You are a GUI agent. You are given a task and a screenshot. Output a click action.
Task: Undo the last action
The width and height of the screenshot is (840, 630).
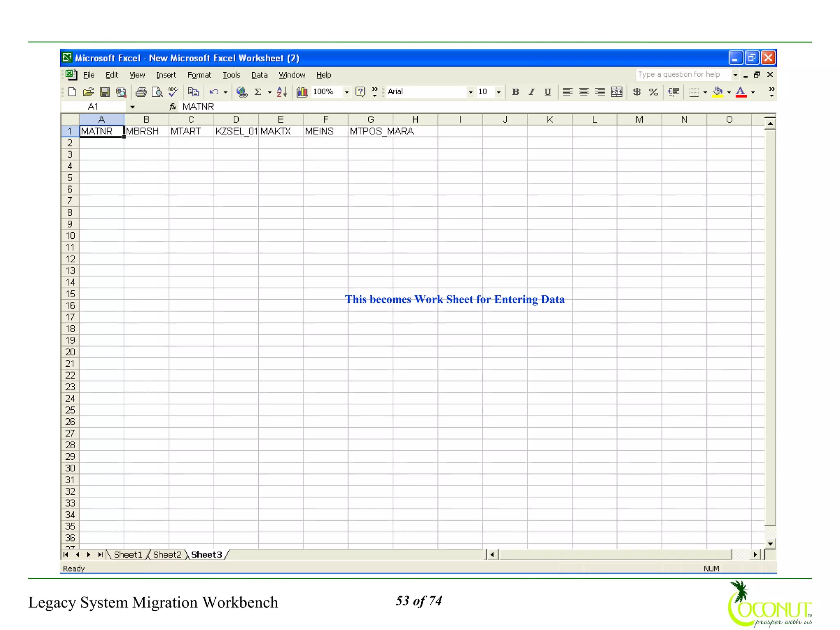[214, 92]
